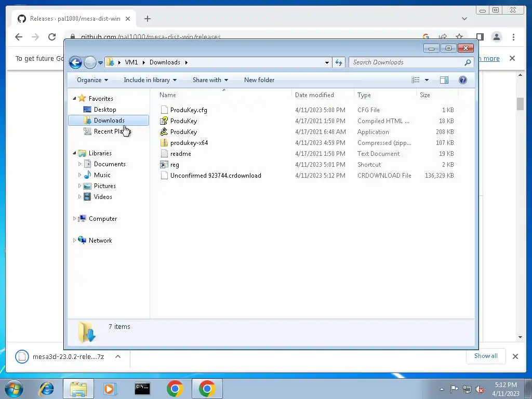The width and height of the screenshot is (532, 399).
Task: Toggle Chrome side panel icon
Action: [480, 37]
